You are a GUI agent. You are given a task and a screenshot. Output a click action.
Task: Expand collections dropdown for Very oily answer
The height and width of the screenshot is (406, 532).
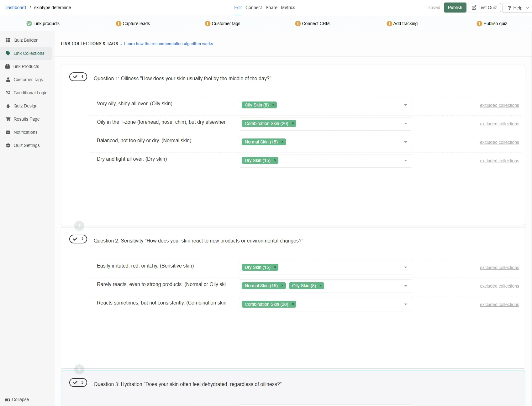point(406,105)
